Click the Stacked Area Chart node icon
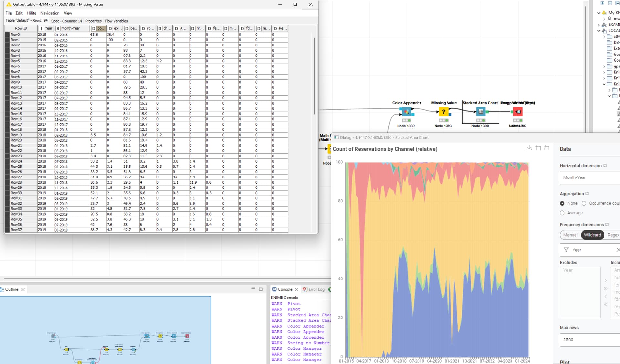The height and width of the screenshot is (364, 620). click(x=480, y=112)
